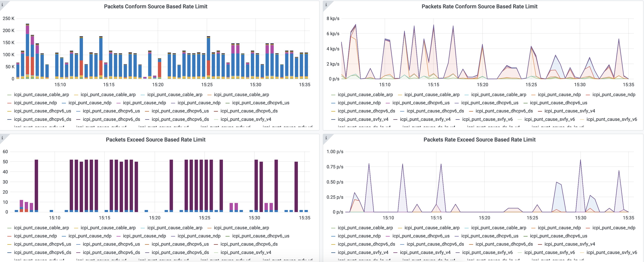The height and width of the screenshot is (262, 644).
Task: Click light-green icpi_punt_cause_svfy_v4 label in Packets Exceed legend
Action: pos(246,252)
